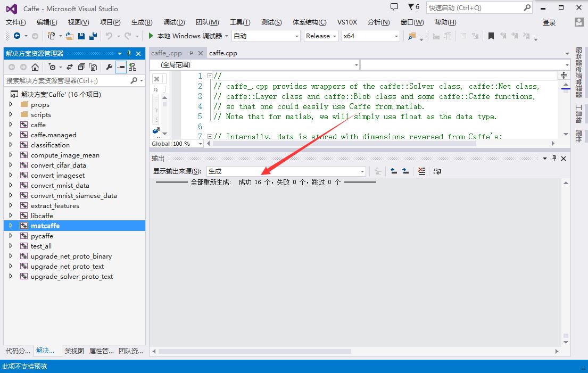Pin the Solution Explorer panel
The height and width of the screenshot is (373, 588).
coord(128,53)
